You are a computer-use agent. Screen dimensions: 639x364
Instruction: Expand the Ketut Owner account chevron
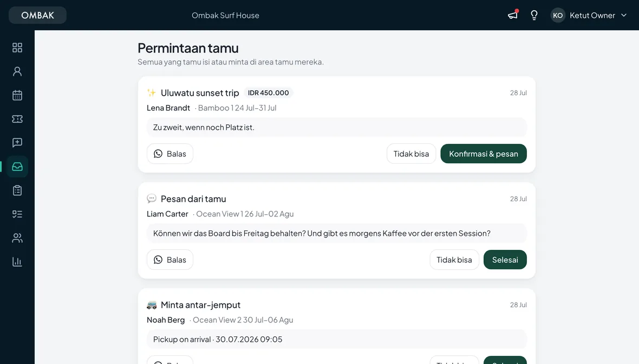[x=623, y=15]
